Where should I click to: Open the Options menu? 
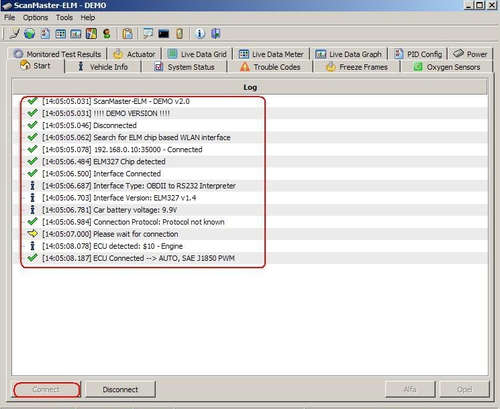click(35, 18)
